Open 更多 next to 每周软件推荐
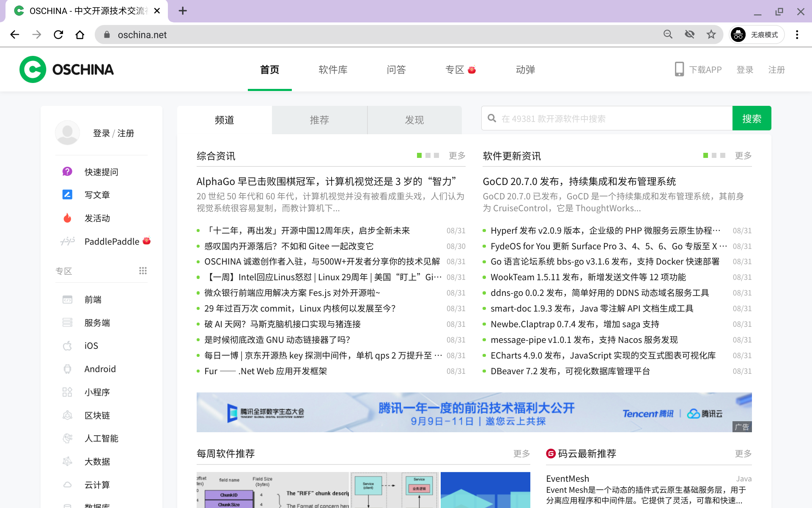Screen dimensions: 812x508 (x=521, y=453)
